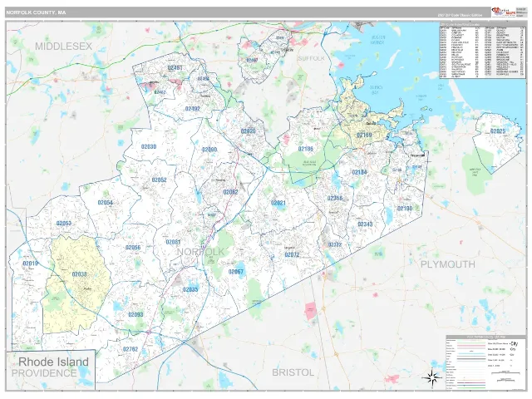Click the map publisher logo at top
The image size is (532, 399).
pyautogui.click(x=504, y=12)
